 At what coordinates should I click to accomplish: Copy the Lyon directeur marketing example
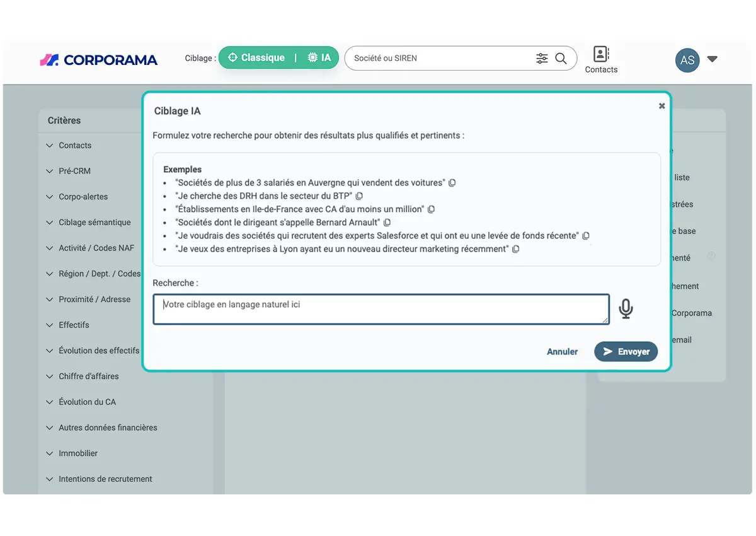(x=516, y=249)
